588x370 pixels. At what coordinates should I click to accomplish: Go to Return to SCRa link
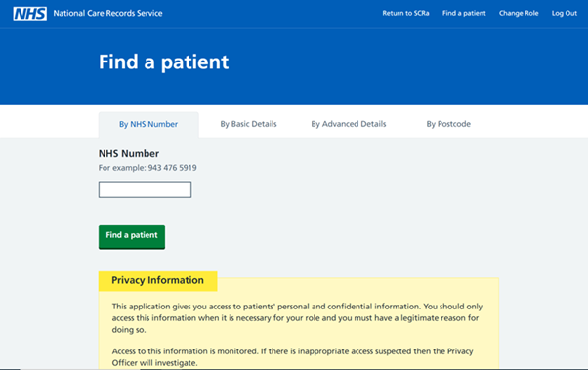click(x=405, y=13)
